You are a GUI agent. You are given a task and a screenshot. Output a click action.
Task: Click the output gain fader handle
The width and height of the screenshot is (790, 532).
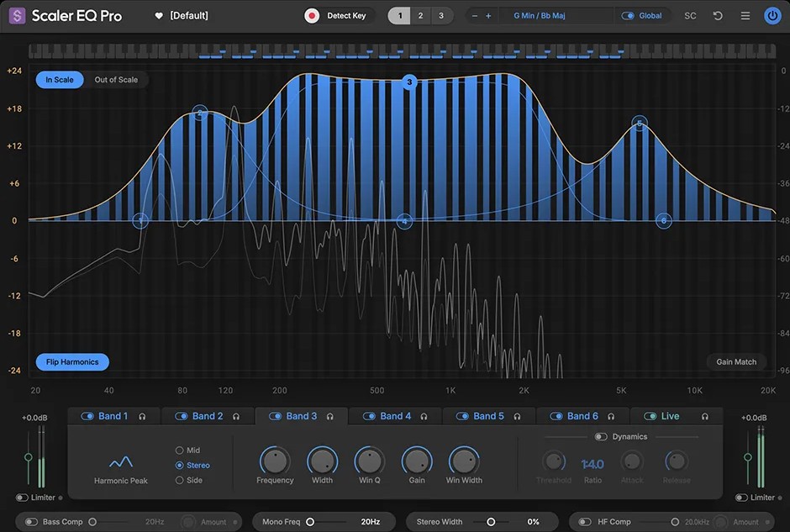pyautogui.click(x=748, y=457)
